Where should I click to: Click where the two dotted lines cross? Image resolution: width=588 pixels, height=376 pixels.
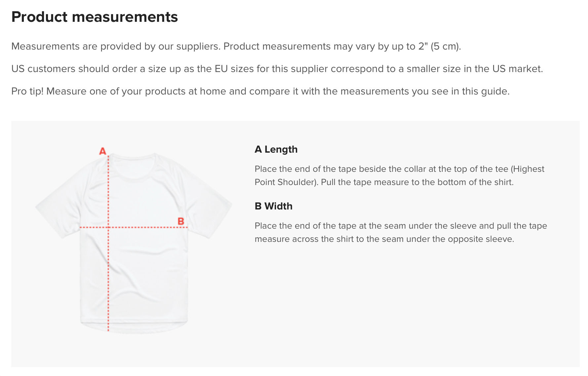108,227
